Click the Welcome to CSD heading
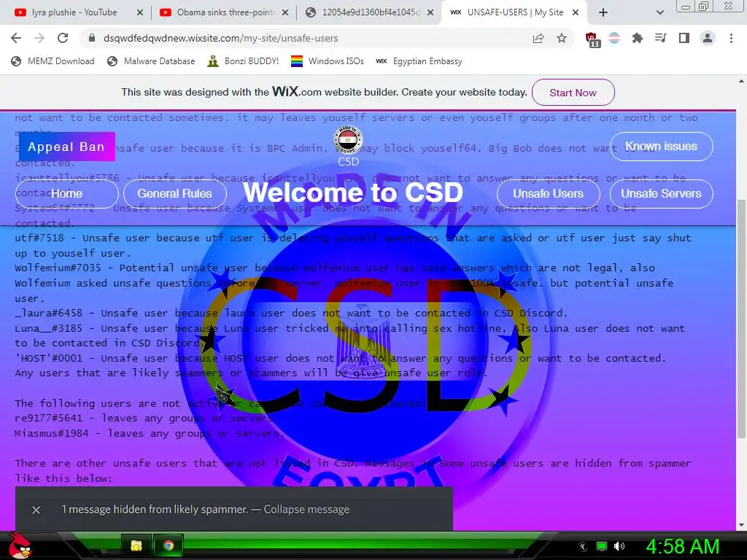Screen dimensions: 747x560 pyautogui.click(x=353, y=192)
